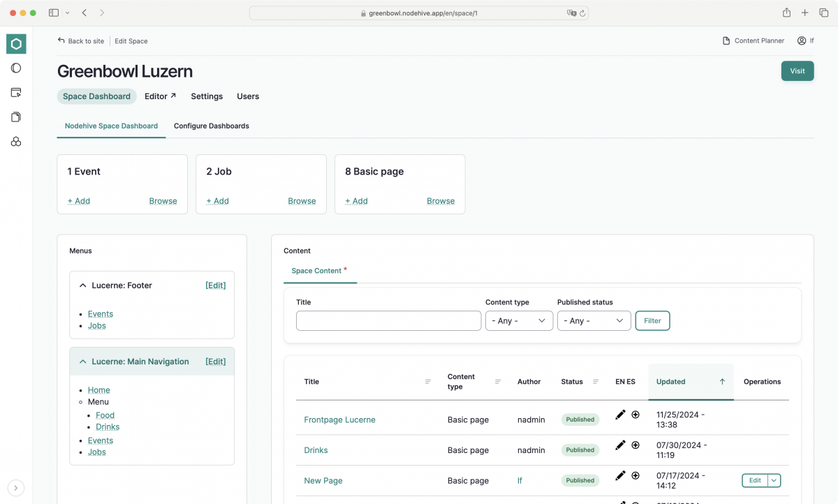Open the stacked pages icon in left sidebar
The image size is (838, 504).
(x=16, y=117)
